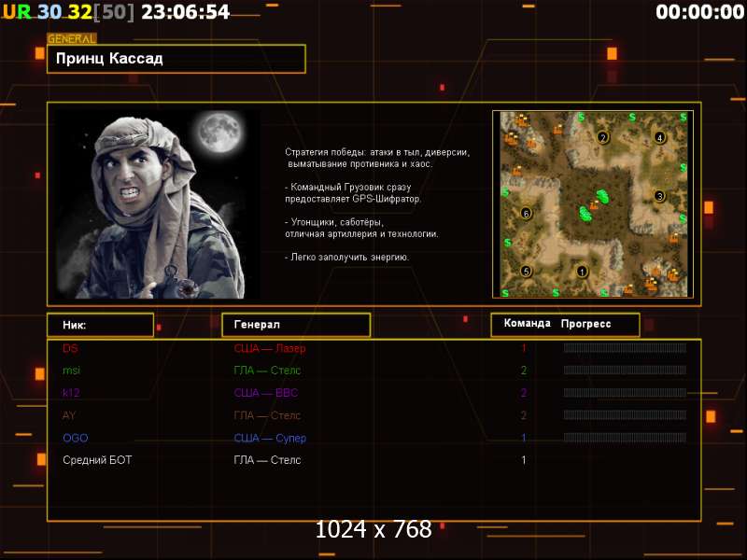
Task: Choose start position marker 4 on minimap
Action: [x=660, y=137]
